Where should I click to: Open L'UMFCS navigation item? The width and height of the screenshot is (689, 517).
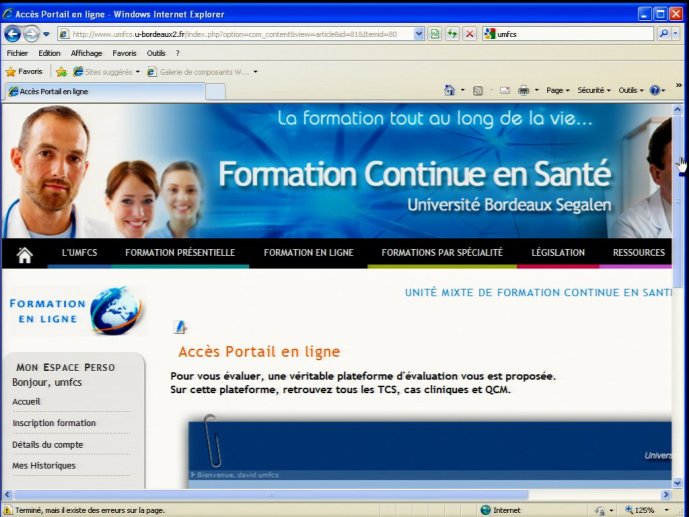pos(79,253)
